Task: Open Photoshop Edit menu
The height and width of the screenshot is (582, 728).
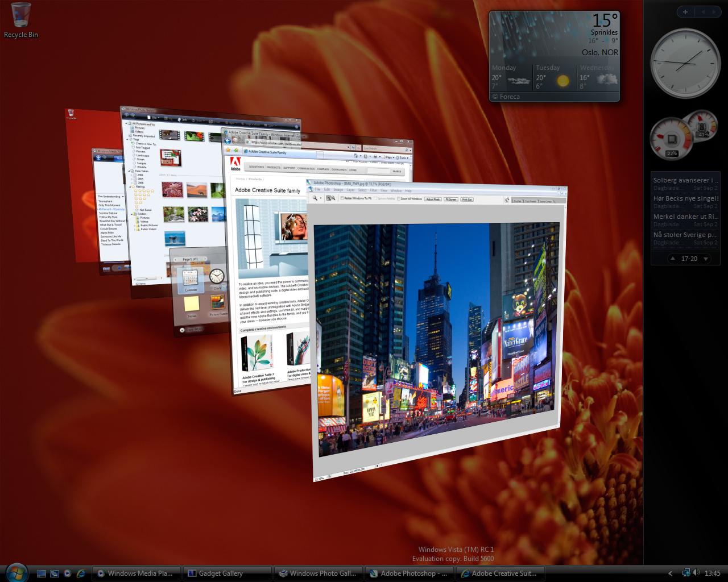Action: (x=327, y=190)
